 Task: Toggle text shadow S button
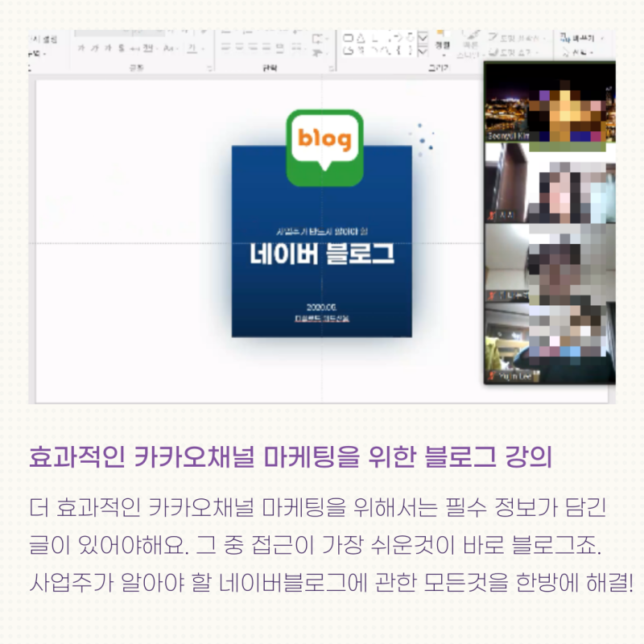tap(122, 48)
